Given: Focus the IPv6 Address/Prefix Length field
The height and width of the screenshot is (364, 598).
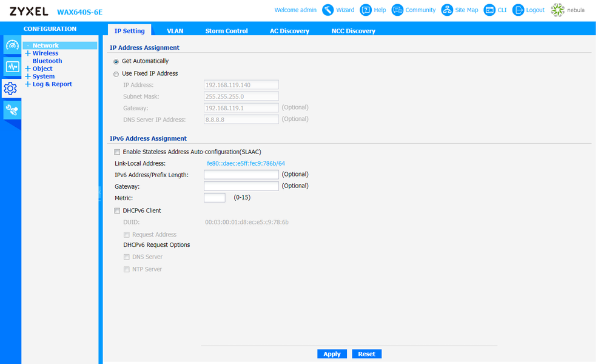Looking at the screenshot, I should pos(241,175).
